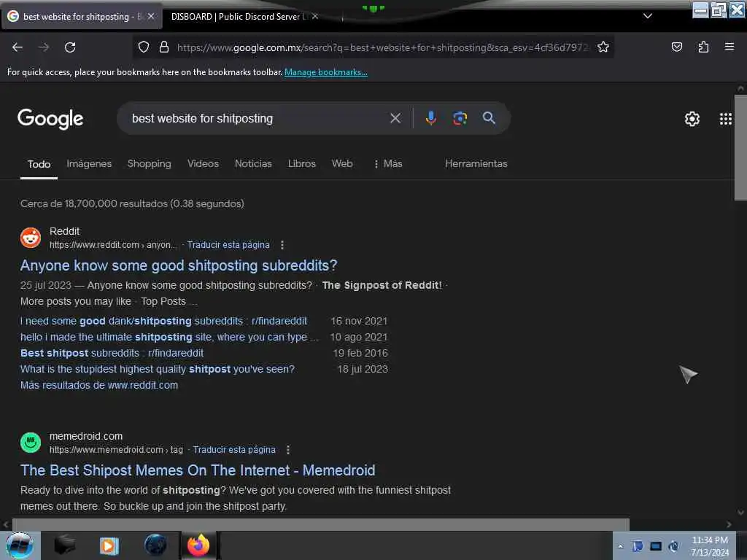The width and height of the screenshot is (747, 560).
Task: Open the blue flag system tray icon
Action: (x=638, y=546)
